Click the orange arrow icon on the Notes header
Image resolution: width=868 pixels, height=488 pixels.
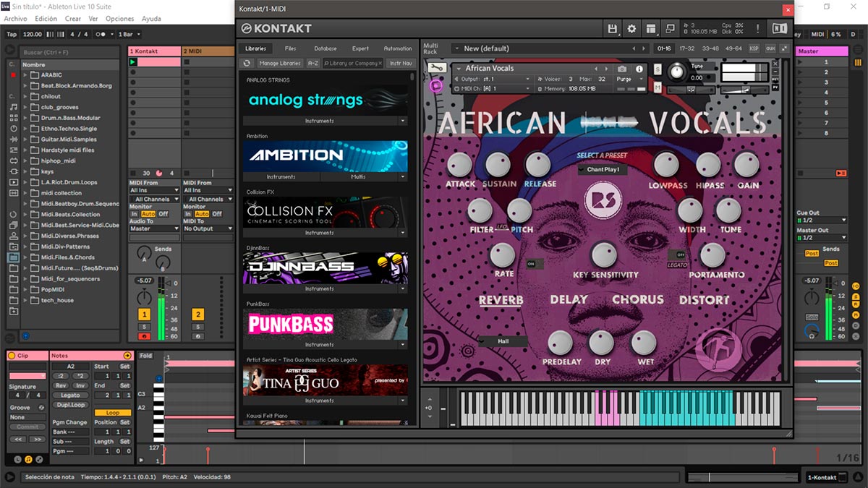(127, 356)
